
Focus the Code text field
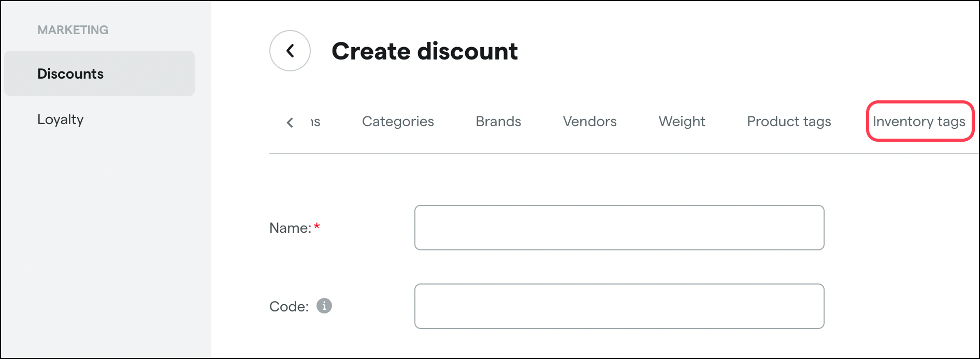[x=619, y=306]
